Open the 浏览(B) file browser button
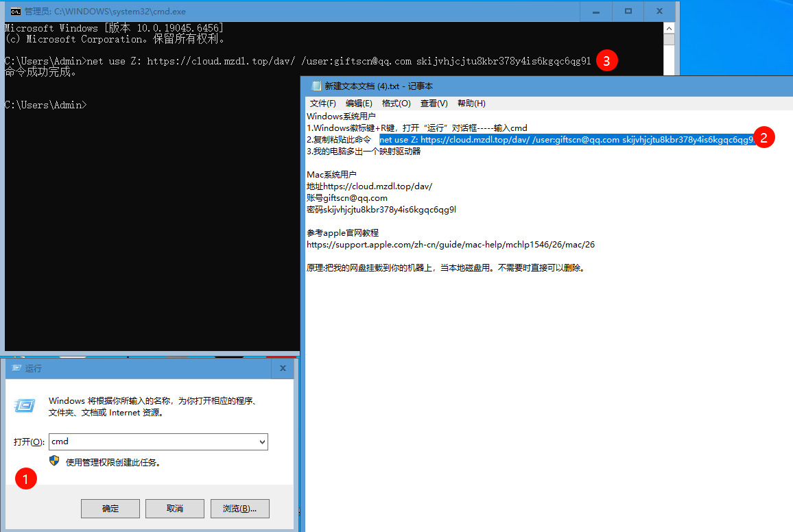793x532 pixels. [239, 508]
